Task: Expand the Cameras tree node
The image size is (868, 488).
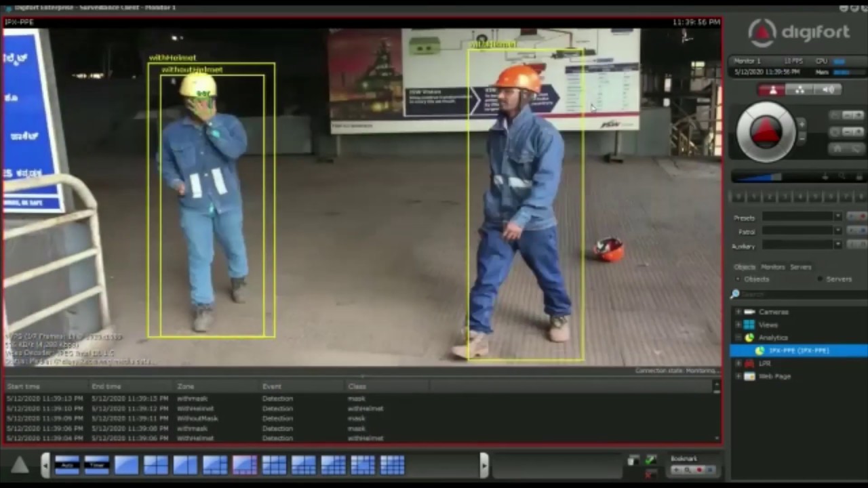Action: tap(738, 312)
